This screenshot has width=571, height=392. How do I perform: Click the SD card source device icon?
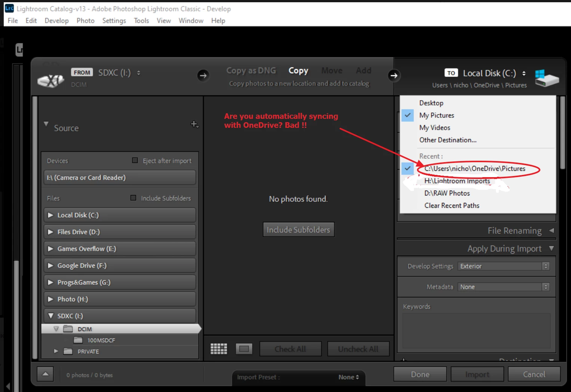pyautogui.click(x=51, y=80)
